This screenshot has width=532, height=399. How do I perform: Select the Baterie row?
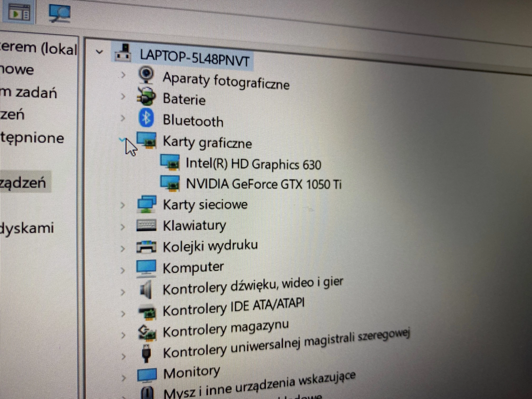pos(184,99)
